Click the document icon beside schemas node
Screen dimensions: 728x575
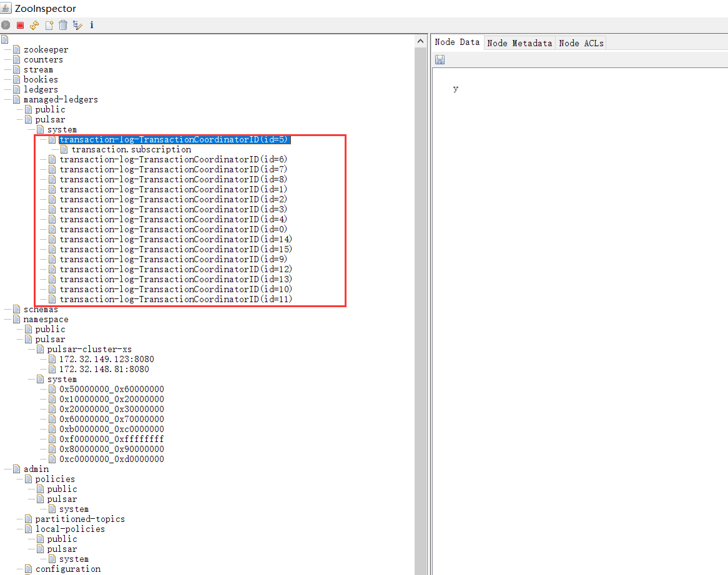(17, 309)
